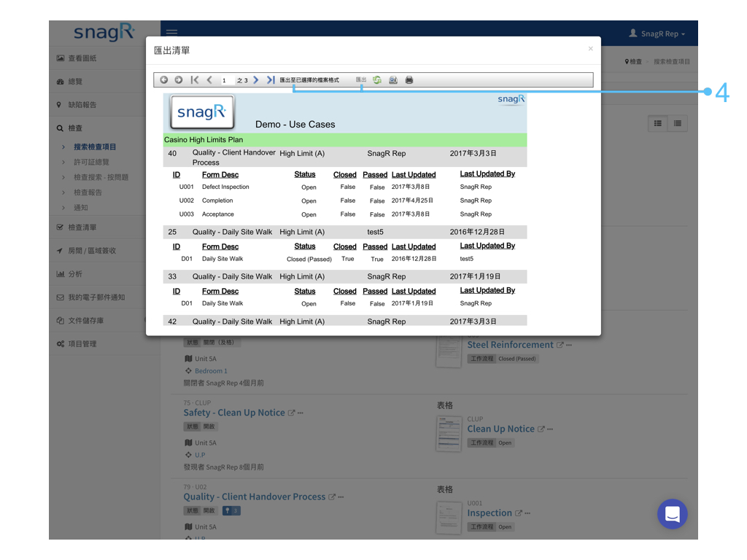747x560 pixels.
Task: Open Quality - Client Handover external icon
Action: coord(332,497)
